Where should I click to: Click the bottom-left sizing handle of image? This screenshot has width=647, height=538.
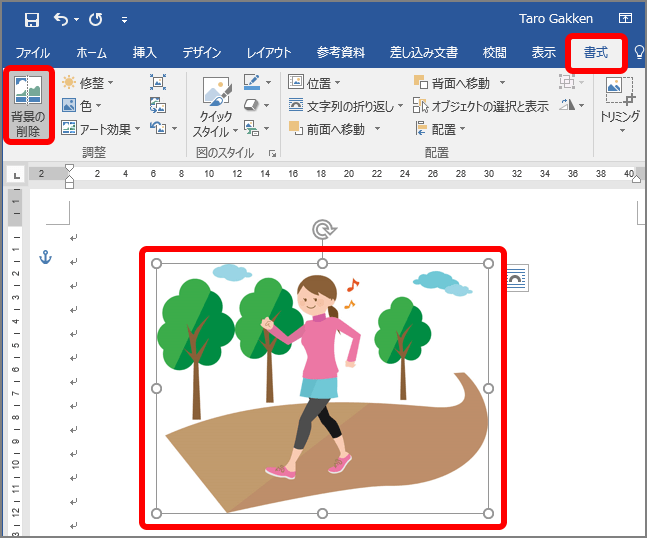[156, 513]
